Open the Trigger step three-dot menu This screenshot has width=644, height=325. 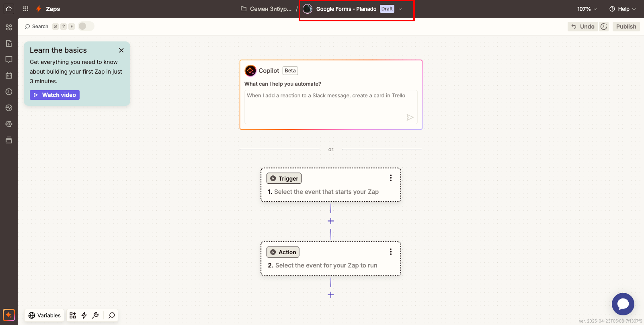click(x=391, y=178)
